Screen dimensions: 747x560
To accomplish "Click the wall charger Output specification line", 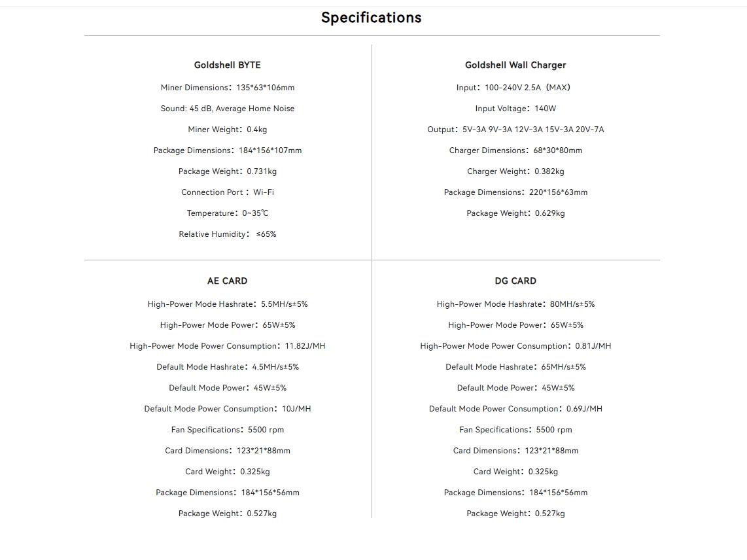I will click(515, 130).
